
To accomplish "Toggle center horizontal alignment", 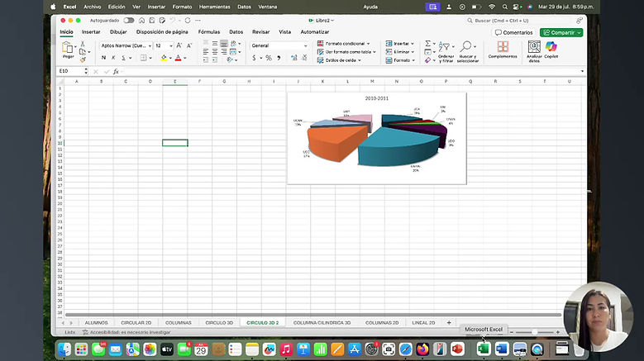I will [215, 52].
